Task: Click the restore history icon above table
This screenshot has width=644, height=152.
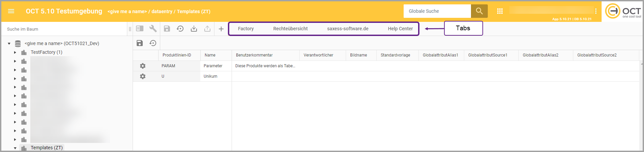Action: 153,43
